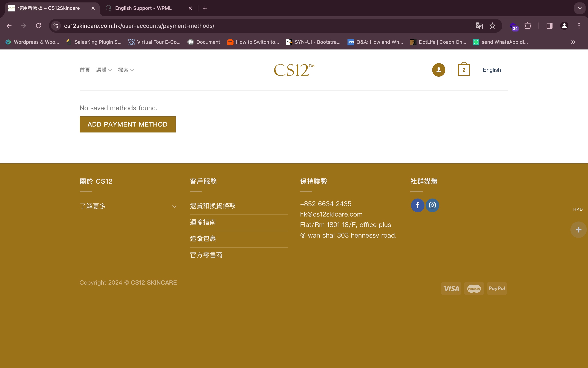
Task: Go back to previous page
Action: tap(9, 26)
